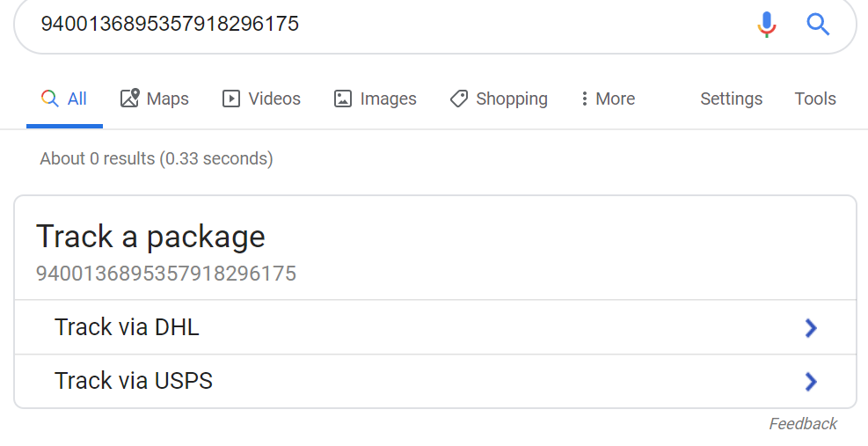Click the Shopping tag icon
The width and height of the screenshot is (868, 446).
pos(459,99)
